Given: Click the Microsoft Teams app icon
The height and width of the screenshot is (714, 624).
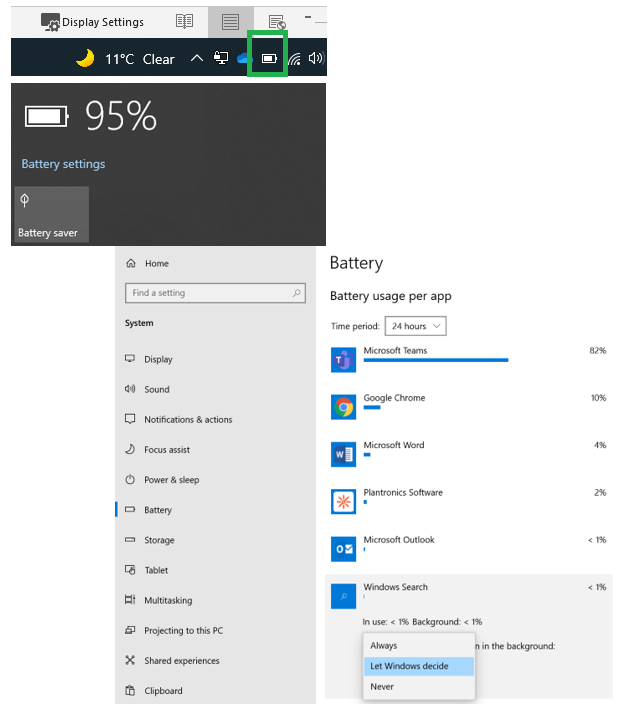Looking at the screenshot, I should [x=343, y=360].
